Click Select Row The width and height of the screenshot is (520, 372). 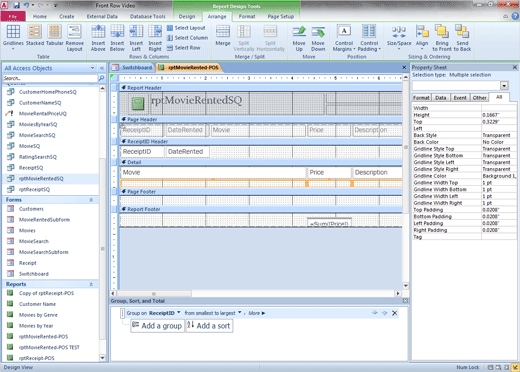184,48
